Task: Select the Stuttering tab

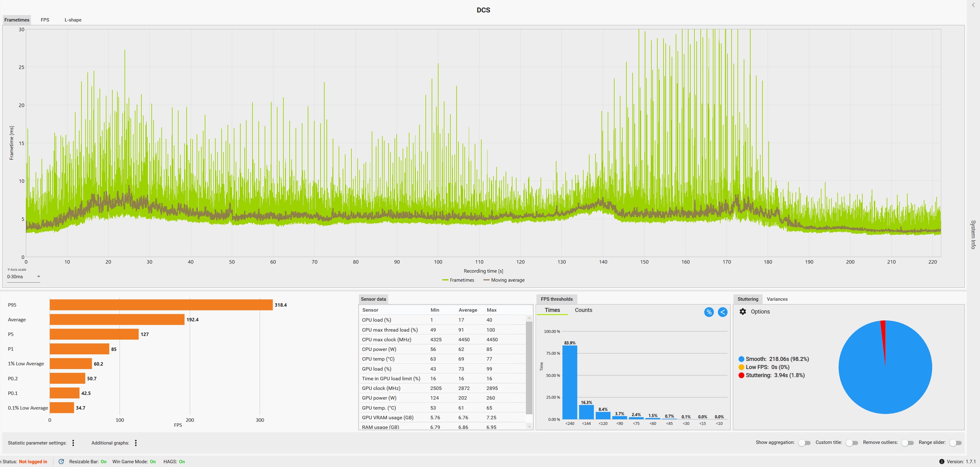Action: tap(747, 299)
